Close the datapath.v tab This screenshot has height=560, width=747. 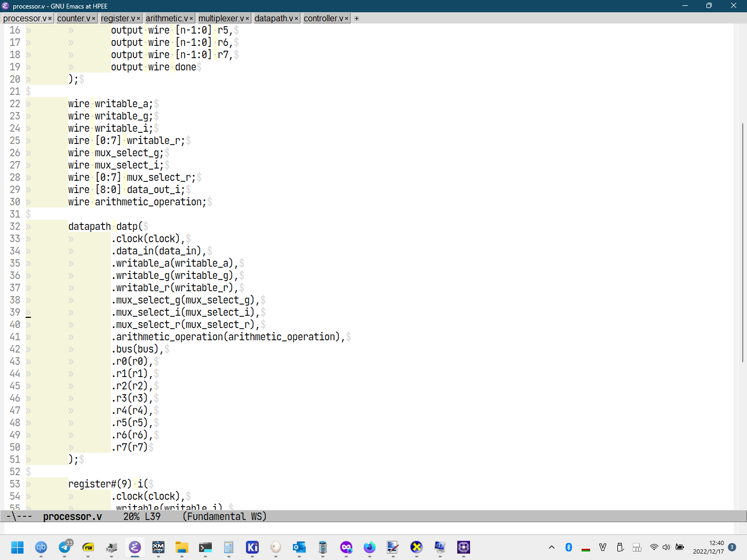[297, 19]
